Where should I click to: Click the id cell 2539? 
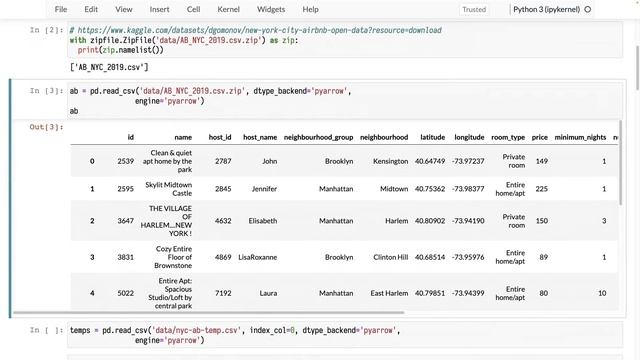click(126, 161)
